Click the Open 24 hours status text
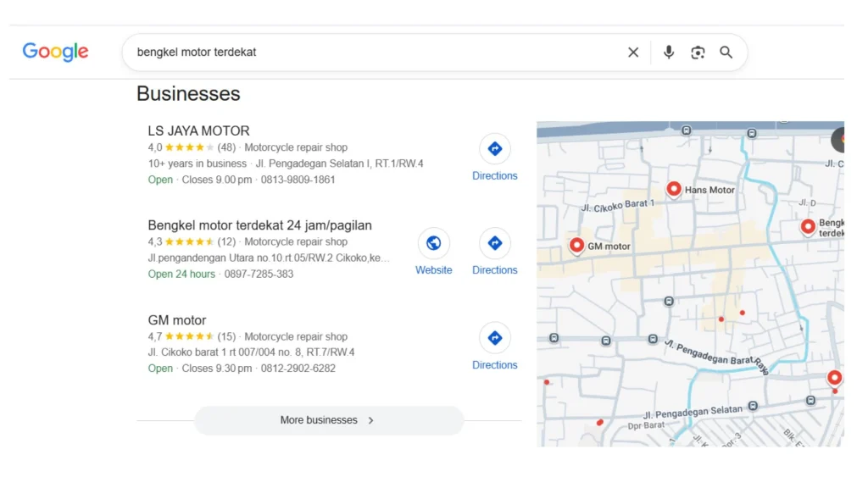 pyautogui.click(x=181, y=274)
